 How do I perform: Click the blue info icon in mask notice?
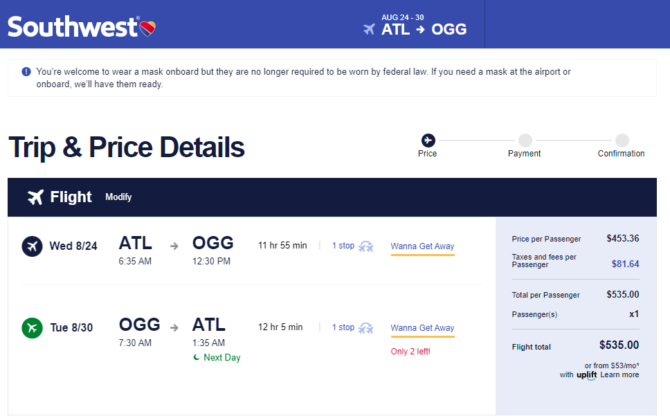coord(26,72)
